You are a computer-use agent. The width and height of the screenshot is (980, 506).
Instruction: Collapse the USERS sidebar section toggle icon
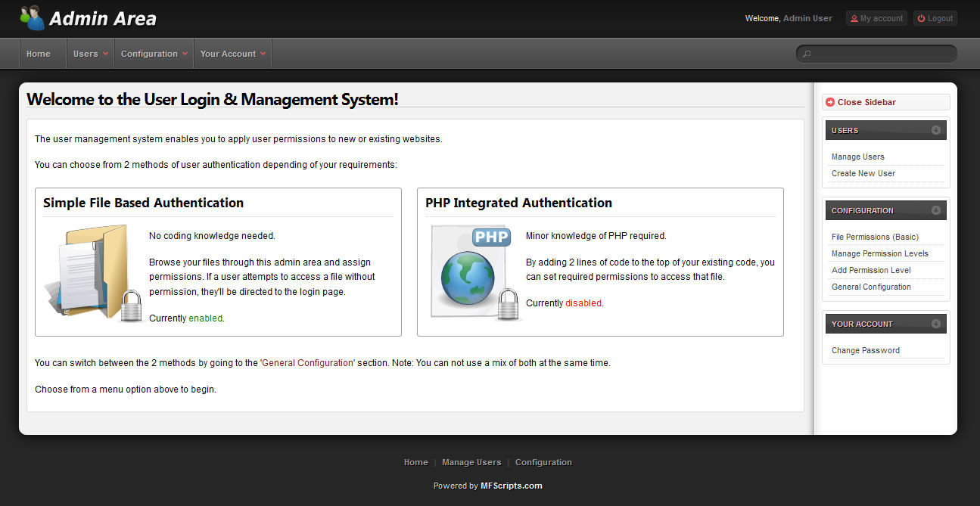coord(936,130)
